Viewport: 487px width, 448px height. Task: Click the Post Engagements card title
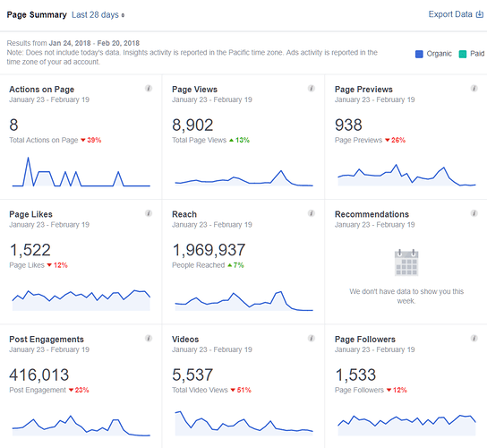tap(47, 340)
